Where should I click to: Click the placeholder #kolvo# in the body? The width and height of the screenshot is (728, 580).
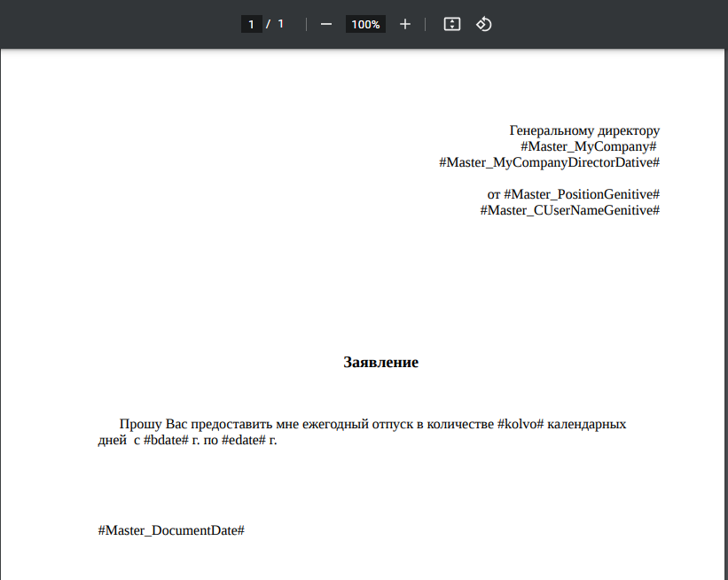pyautogui.click(x=520, y=424)
